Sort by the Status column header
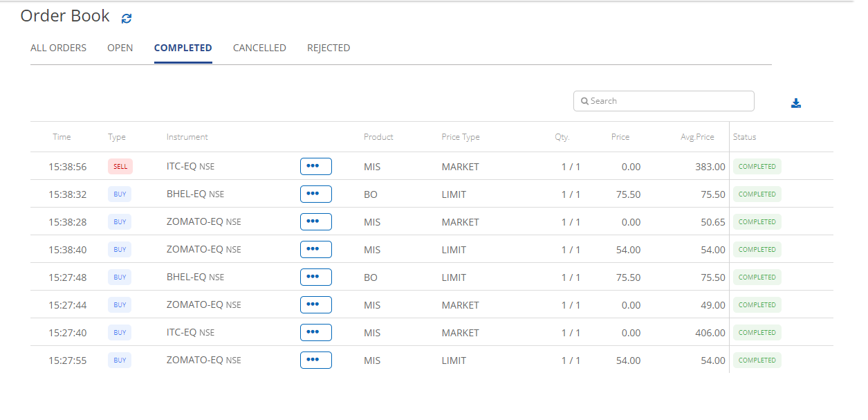The image size is (868, 420). 745,137
